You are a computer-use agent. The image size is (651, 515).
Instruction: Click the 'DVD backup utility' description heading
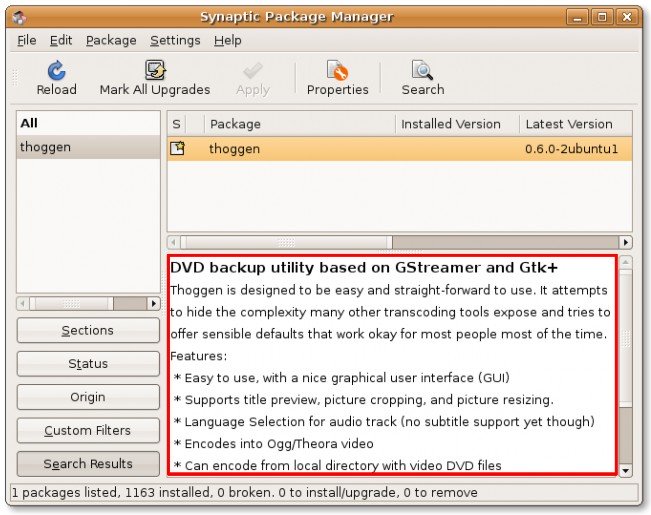tap(364, 268)
